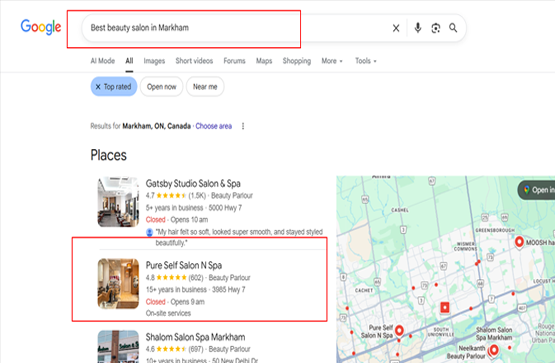Enable the Open now filter chip
The height and width of the screenshot is (363, 555).
pos(161,86)
